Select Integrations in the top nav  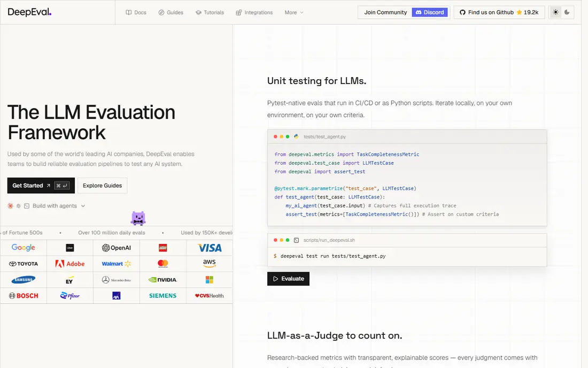click(x=254, y=12)
